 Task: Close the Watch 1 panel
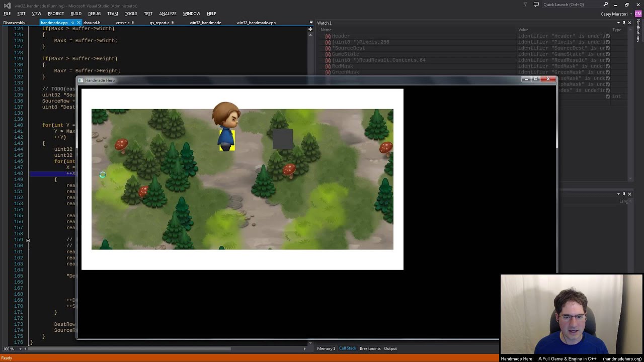629,23
